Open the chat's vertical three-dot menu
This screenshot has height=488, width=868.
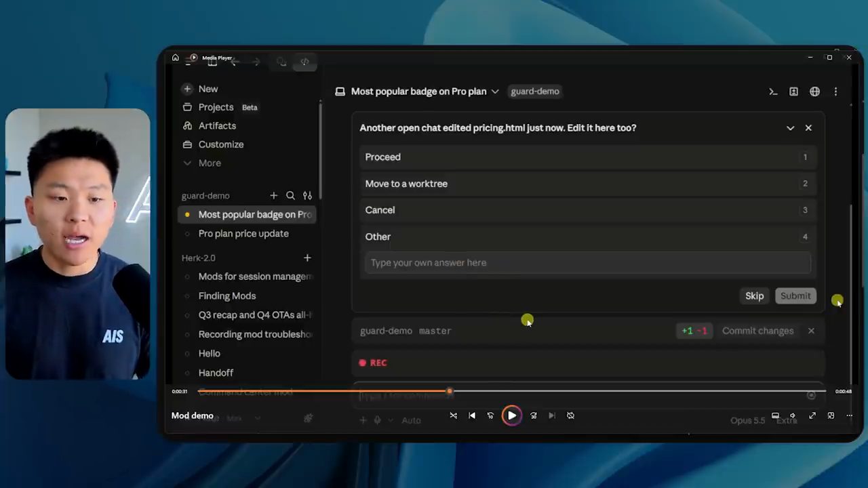835,91
